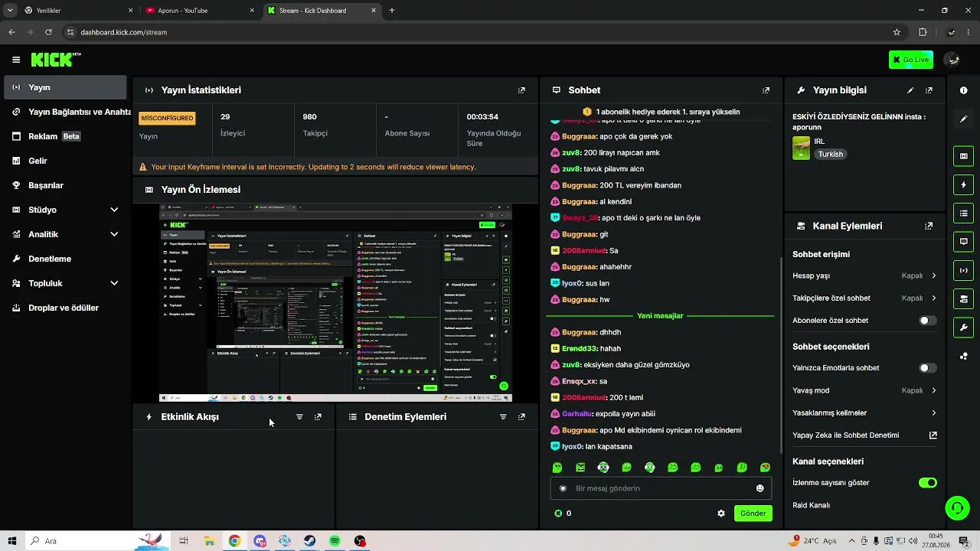
Task: Click the Turkish language tag
Action: 830,154
